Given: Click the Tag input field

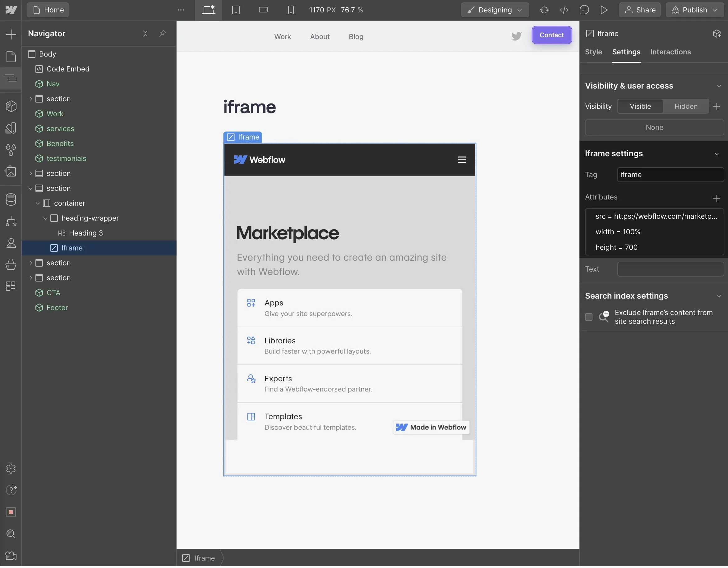Looking at the screenshot, I should pyautogui.click(x=670, y=175).
